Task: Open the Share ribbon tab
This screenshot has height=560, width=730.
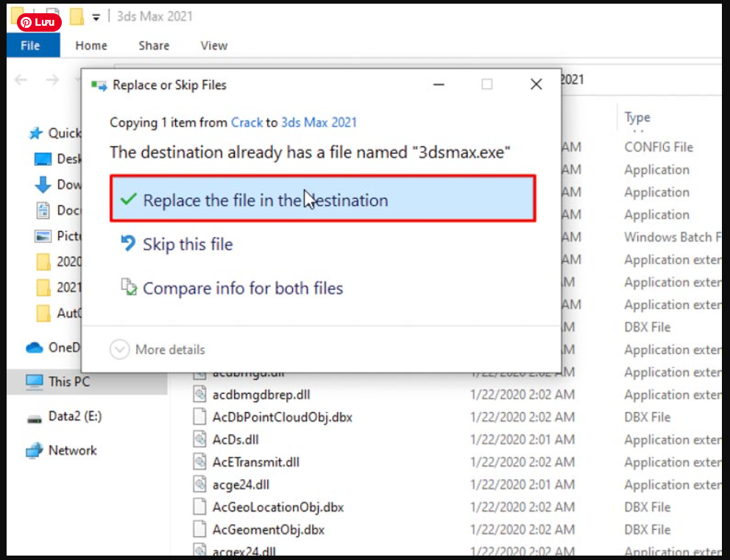Action: [154, 46]
